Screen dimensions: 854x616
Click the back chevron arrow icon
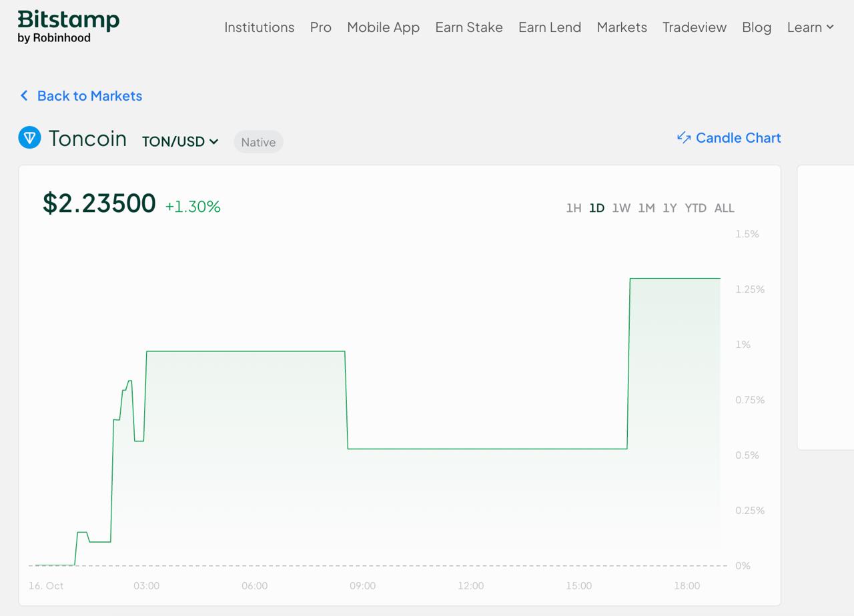click(24, 96)
